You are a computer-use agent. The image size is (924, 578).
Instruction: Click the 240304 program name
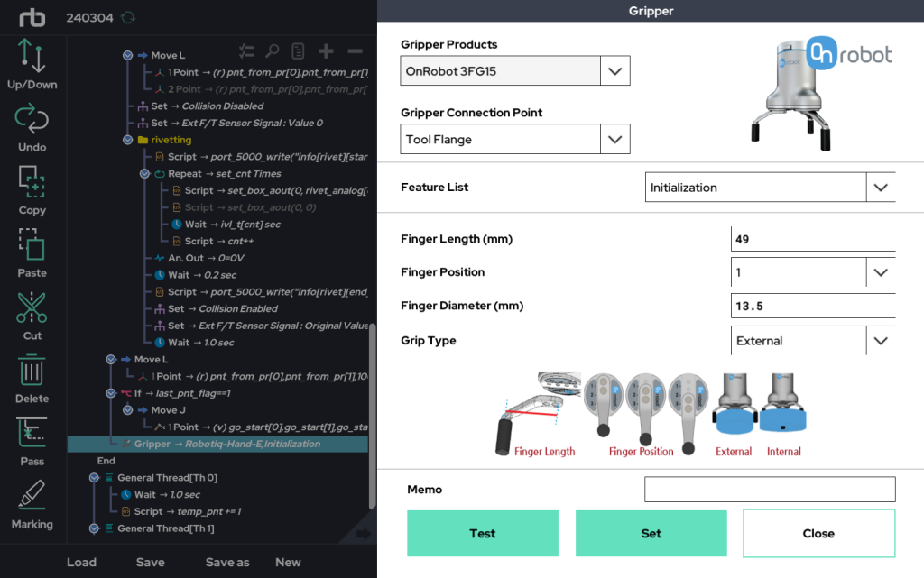(89, 18)
